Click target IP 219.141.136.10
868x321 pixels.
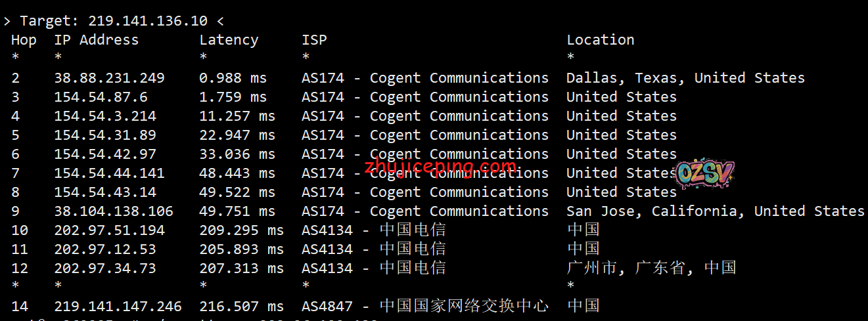(147, 21)
